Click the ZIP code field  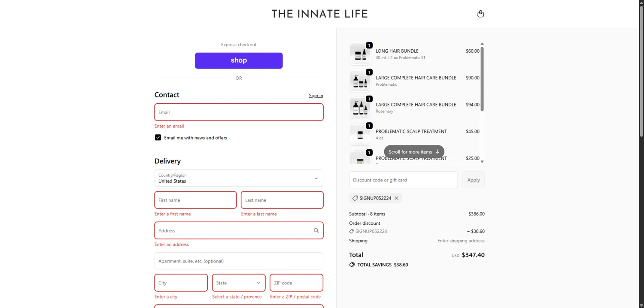point(296,283)
